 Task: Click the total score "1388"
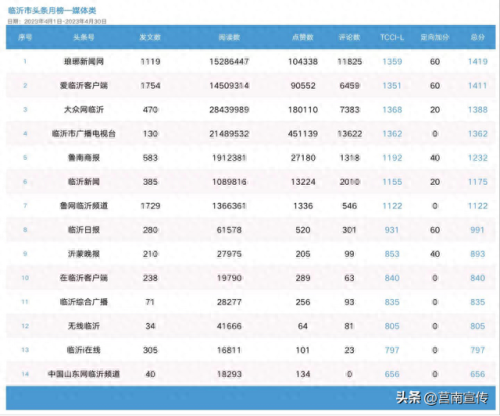click(478, 110)
